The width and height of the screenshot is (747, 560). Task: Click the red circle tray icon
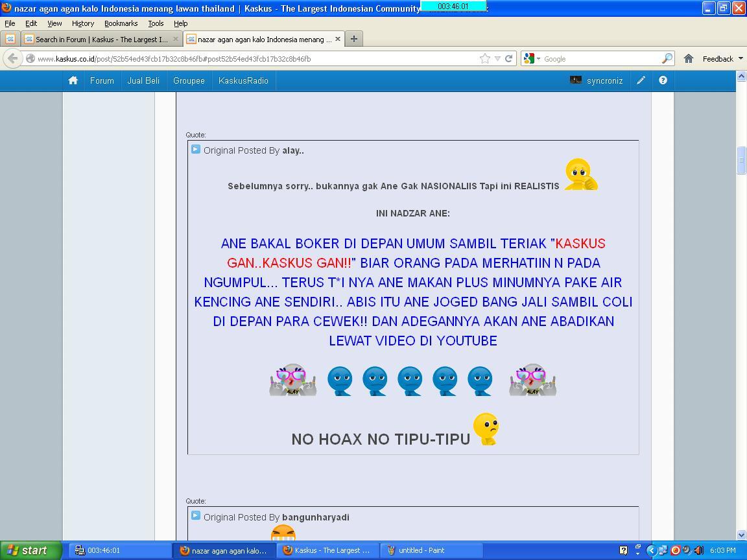[x=675, y=550]
